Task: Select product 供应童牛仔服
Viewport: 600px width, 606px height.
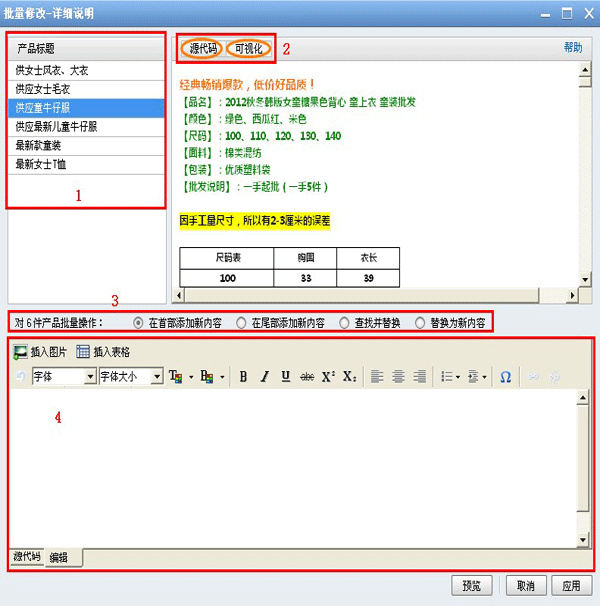Action: click(x=86, y=108)
